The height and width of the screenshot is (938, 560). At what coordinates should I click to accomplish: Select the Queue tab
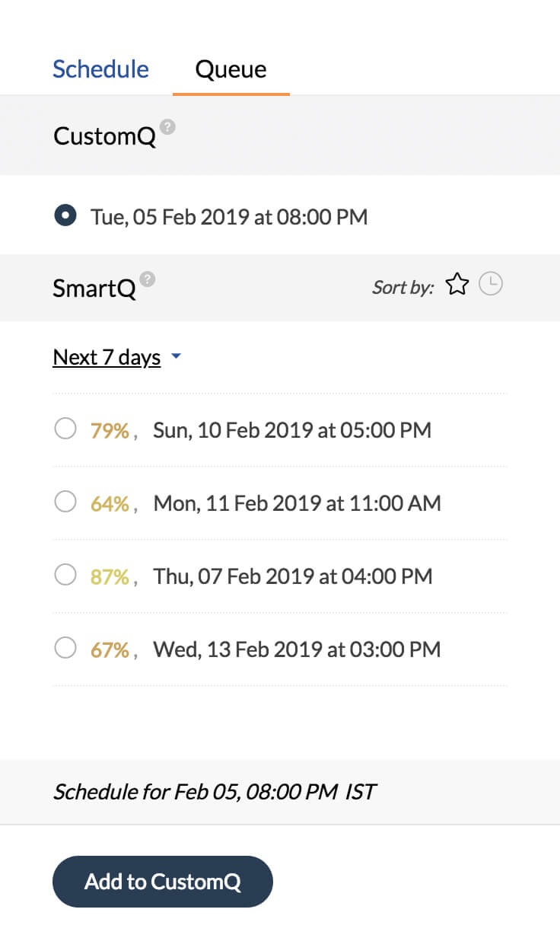point(231,69)
